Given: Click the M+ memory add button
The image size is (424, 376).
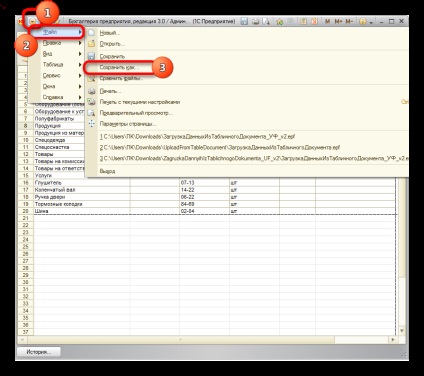Looking at the screenshot, I should (338, 21).
